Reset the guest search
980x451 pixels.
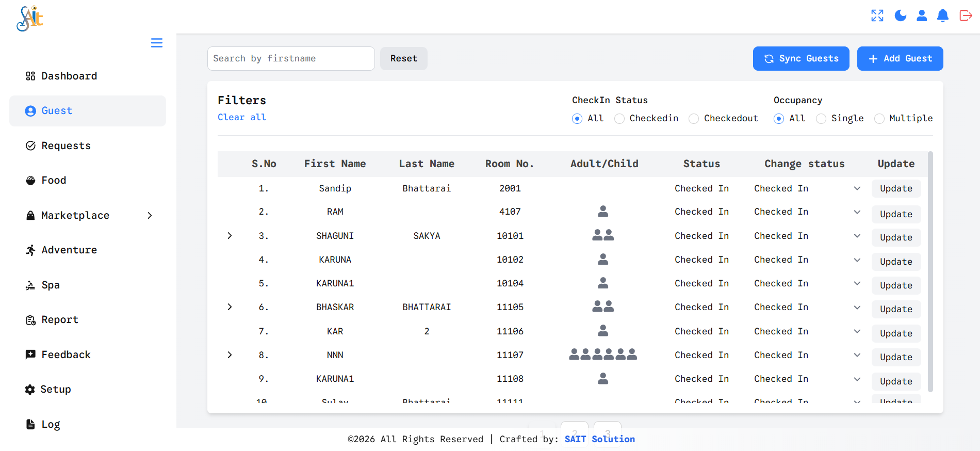(x=404, y=58)
